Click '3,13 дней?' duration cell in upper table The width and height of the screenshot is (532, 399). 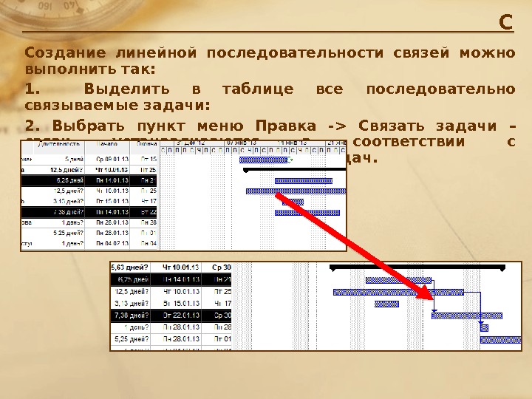click(68, 201)
